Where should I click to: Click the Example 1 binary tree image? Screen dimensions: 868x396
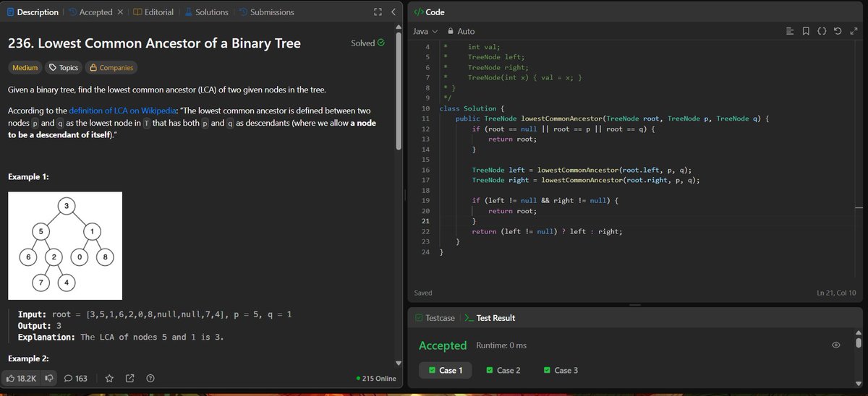64,245
